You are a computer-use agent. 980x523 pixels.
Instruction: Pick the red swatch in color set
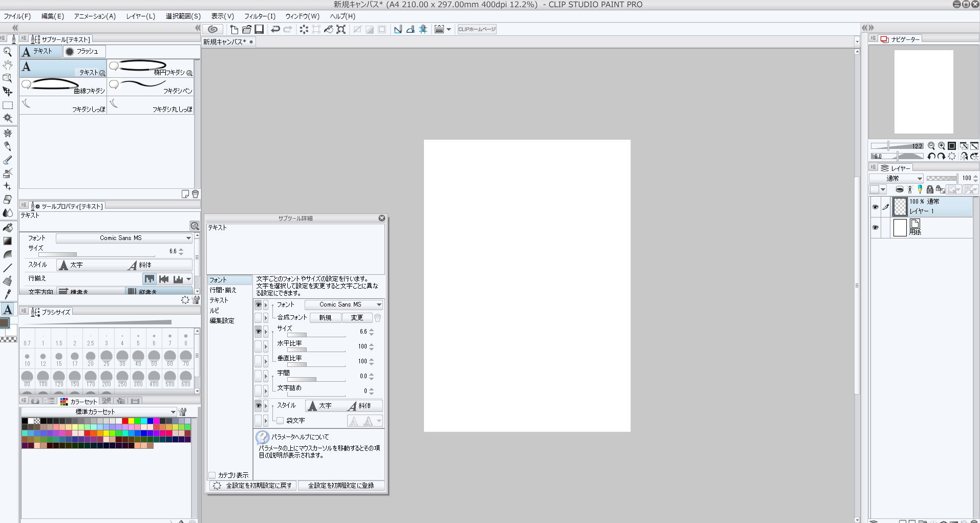125,421
